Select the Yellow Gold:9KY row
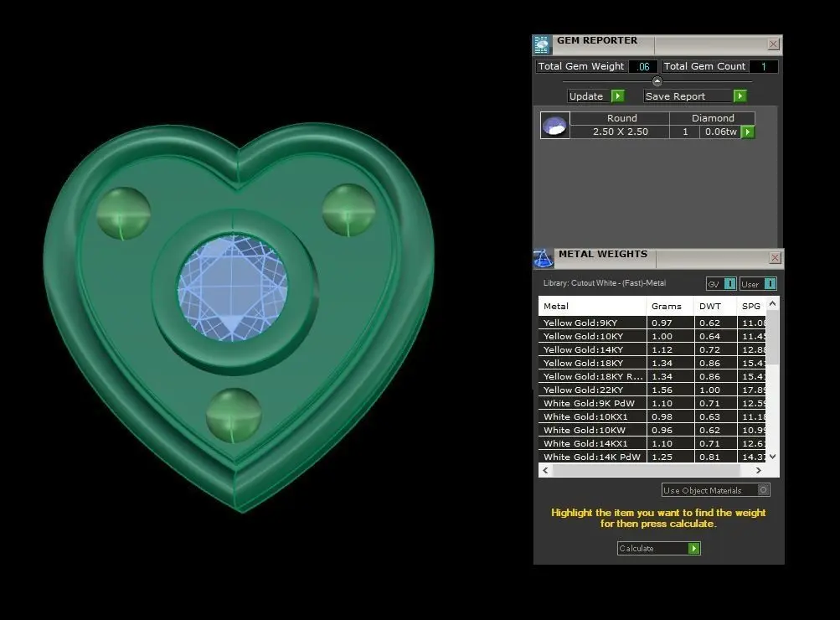This screenshot has width=840, height=620. coord(652,323)
